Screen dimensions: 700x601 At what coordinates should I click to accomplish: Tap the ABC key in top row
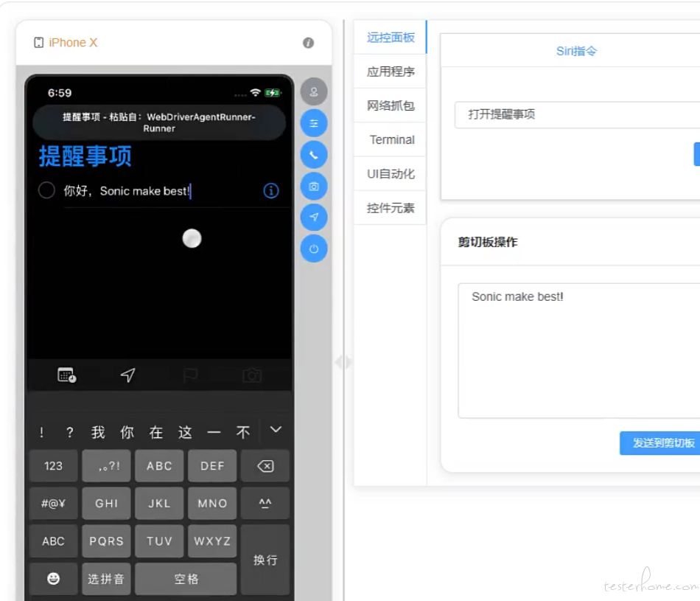click(x=159, y=466)
